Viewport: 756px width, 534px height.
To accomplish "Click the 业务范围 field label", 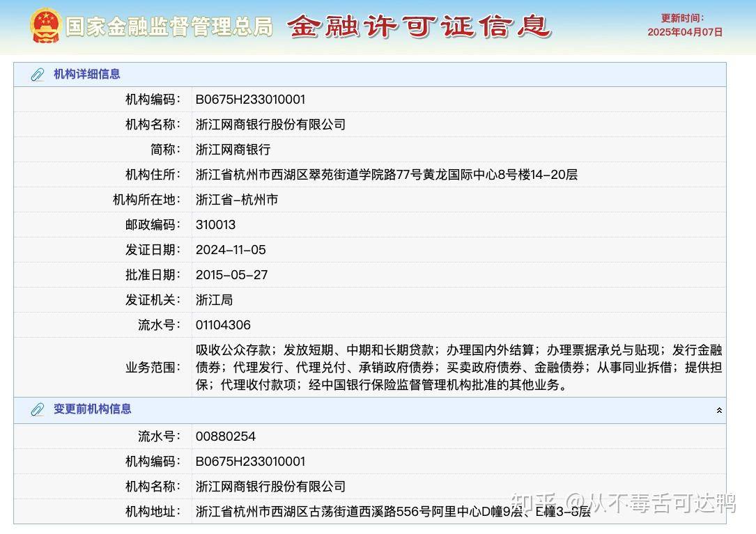I will (153, 367).
